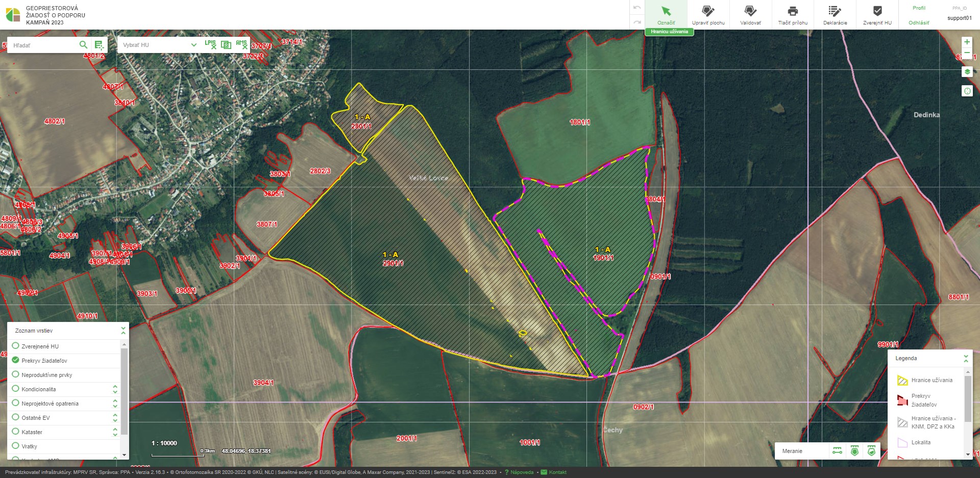Run the Validovať tool

click(750, 15)
